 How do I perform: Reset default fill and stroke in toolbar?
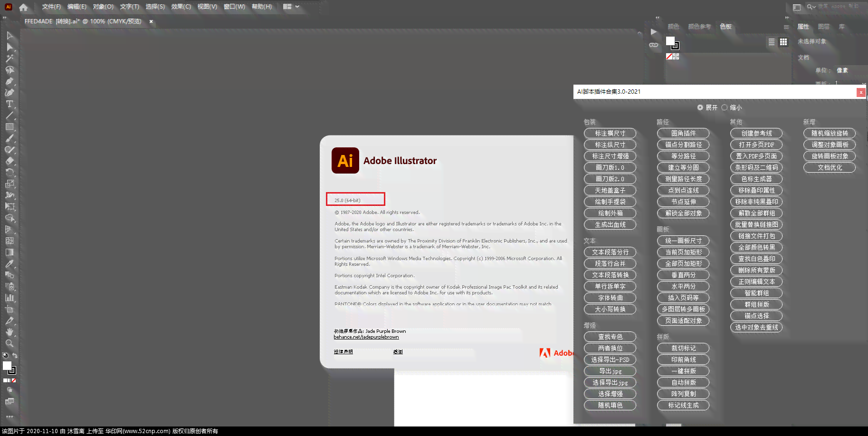pos(5,356)
